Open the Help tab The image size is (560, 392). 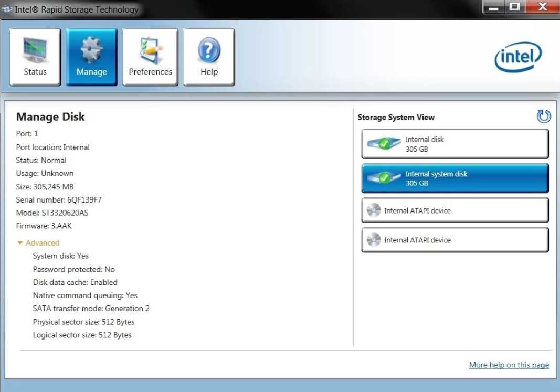(209, 57)
